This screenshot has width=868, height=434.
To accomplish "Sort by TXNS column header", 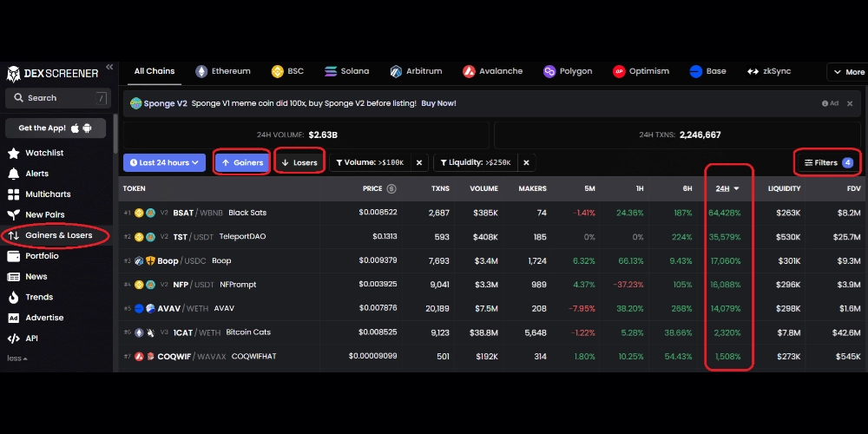I will tap(440, 188).
